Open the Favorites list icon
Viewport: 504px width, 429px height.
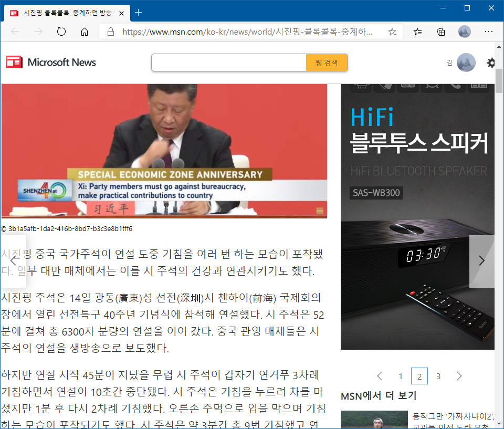pos(418,32)
